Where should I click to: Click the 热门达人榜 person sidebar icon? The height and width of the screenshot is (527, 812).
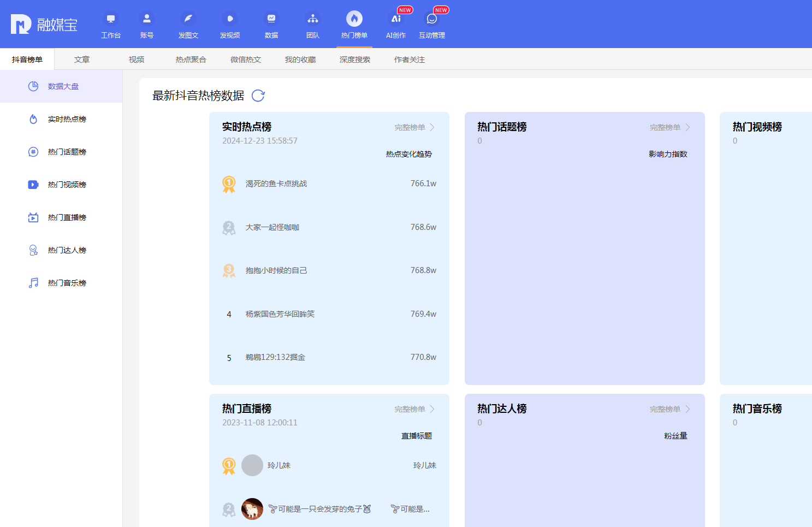tap(33, 250)
